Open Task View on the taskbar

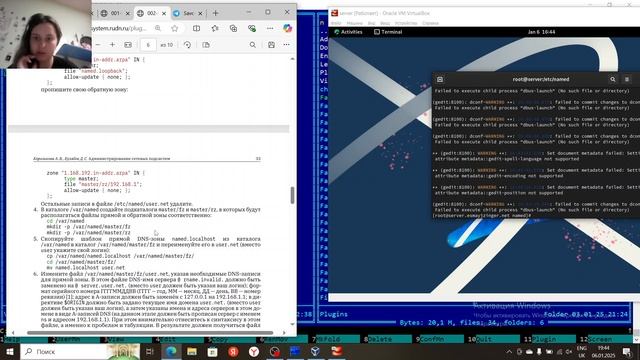(x=150, y=351)
